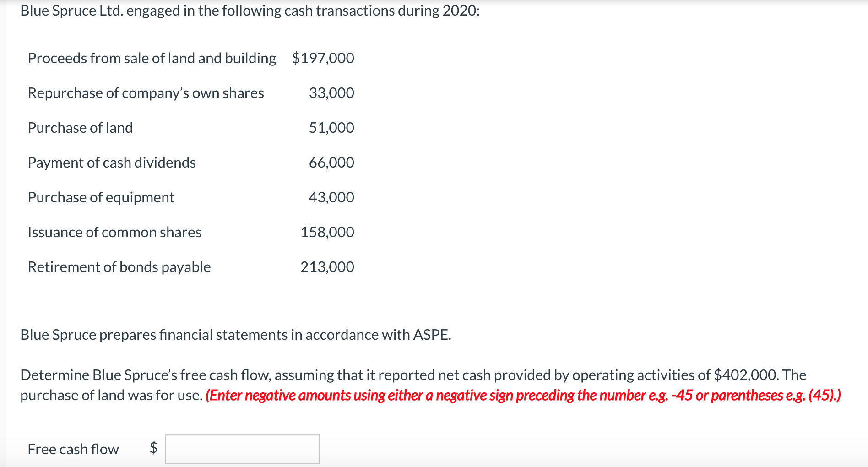Select the Purchase of land label
Image resolution: width=868 pixels, height=467 pixels.
pos(80,128)
